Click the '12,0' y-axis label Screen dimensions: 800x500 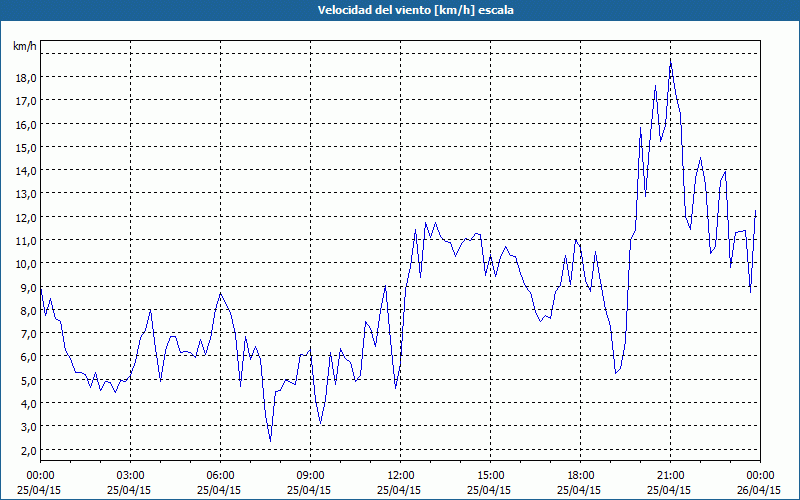tap(26, 217)
